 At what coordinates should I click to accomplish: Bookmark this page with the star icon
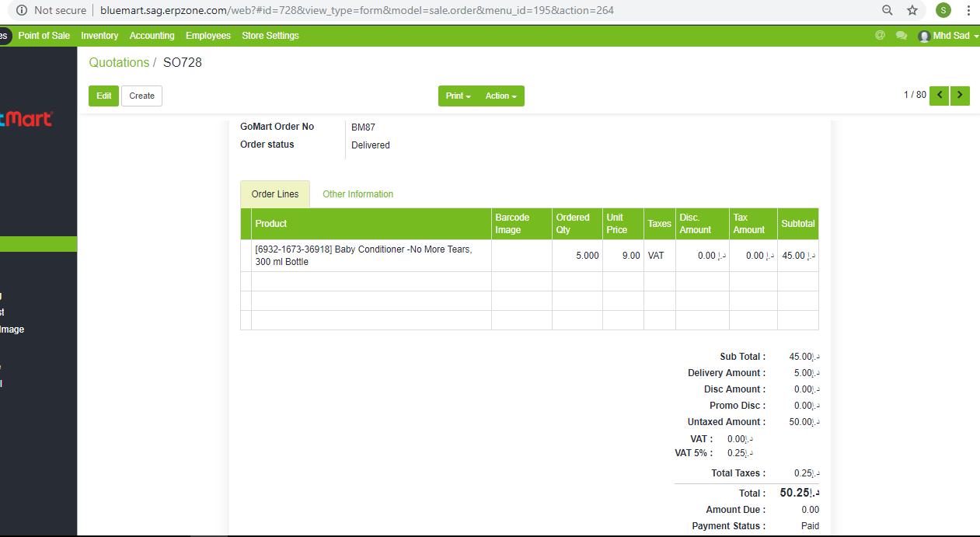click(912, 10)
